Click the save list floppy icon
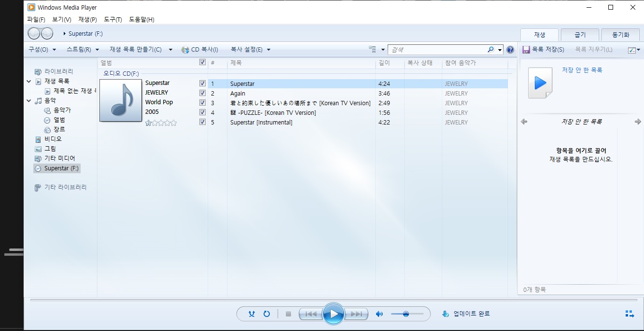644x331 pixels. pos(526,50)
